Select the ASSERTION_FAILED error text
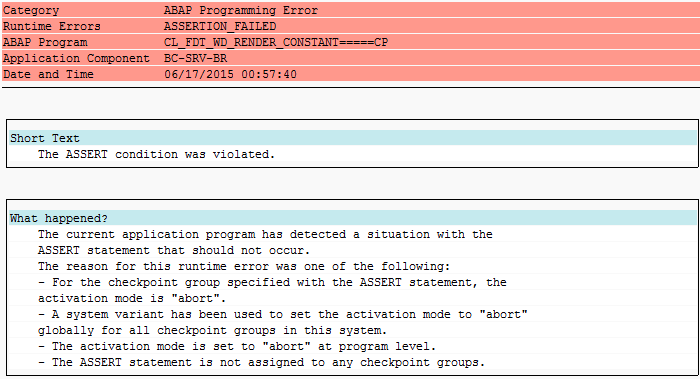Screen dimensions: 700x379 click(220, 26)
